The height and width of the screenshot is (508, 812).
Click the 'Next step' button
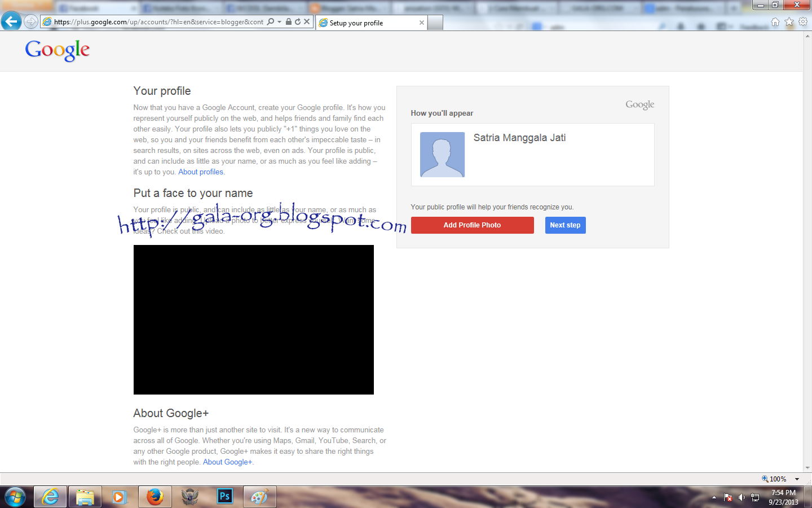click(565, 225)
